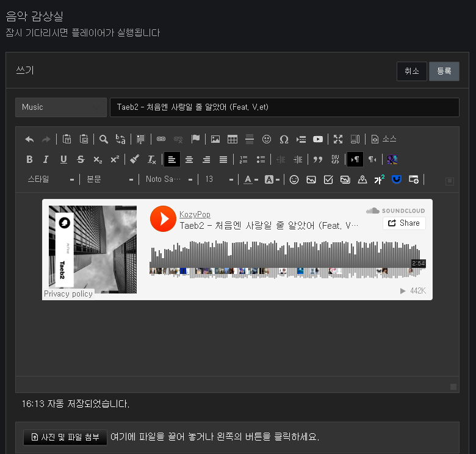The height and width of the screenshot is (454, 476).
Task: Toggle underline formatting
Action: coord(63,159)
